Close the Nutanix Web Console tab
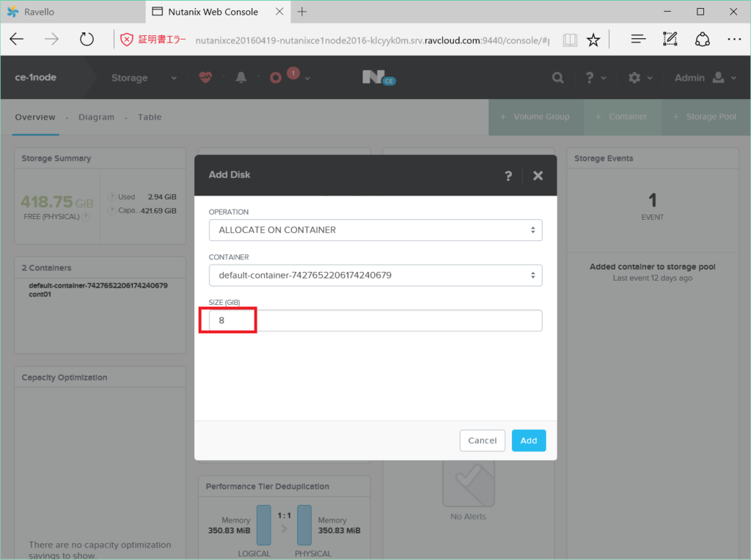Viewport: 751px width, 560px height. [279, 12]
